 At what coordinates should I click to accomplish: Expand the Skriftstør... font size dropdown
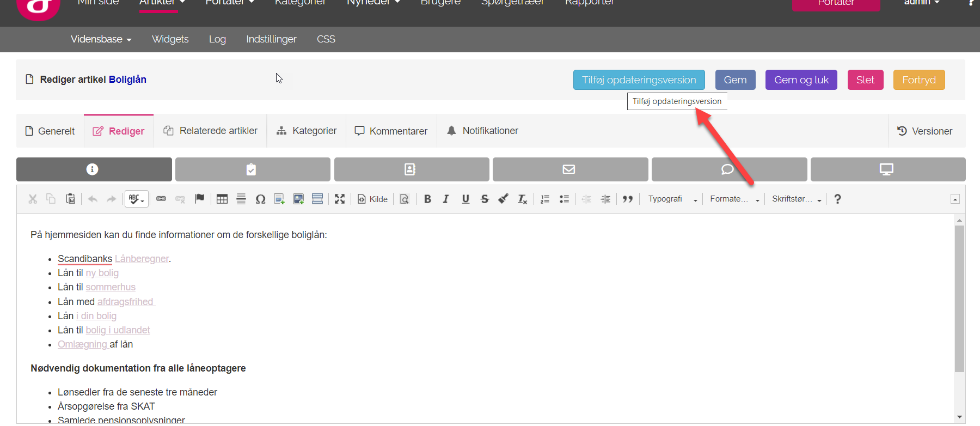[796, 199]
